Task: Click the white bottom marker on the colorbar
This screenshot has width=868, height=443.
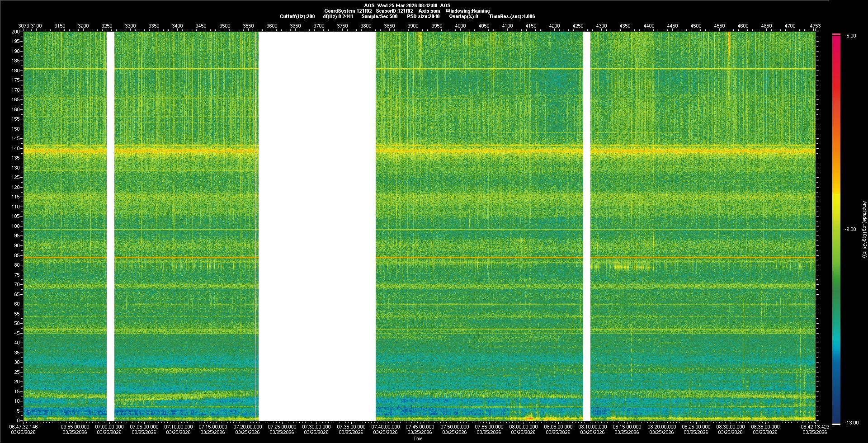Action: click(836, 424)
